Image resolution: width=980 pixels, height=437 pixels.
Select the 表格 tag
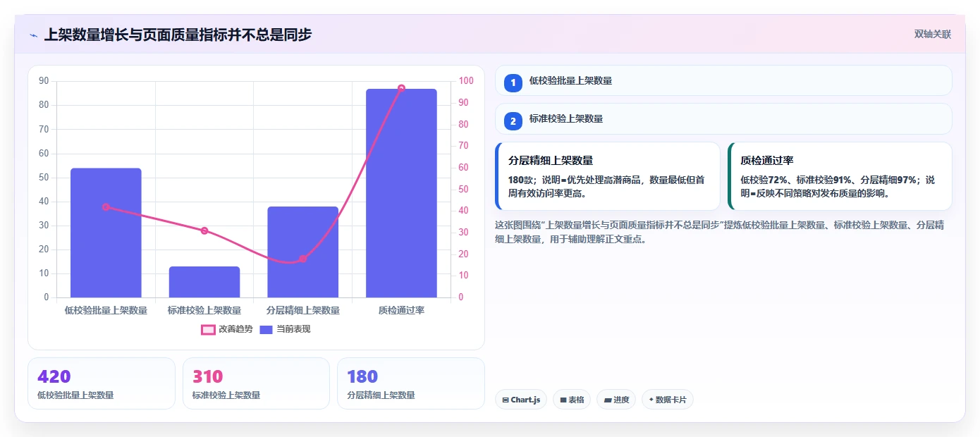572,400
